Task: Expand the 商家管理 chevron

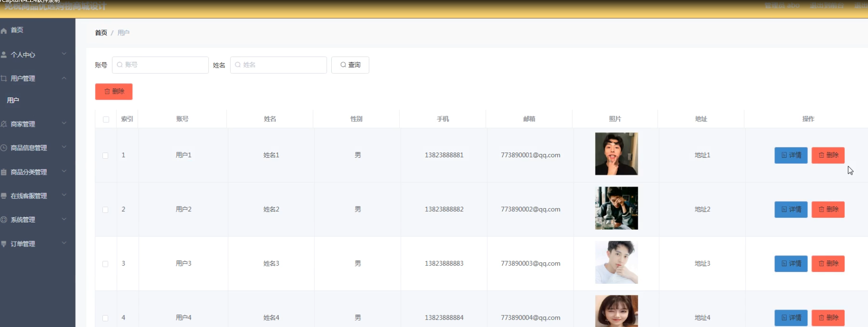Action: (x=64, y=123)
